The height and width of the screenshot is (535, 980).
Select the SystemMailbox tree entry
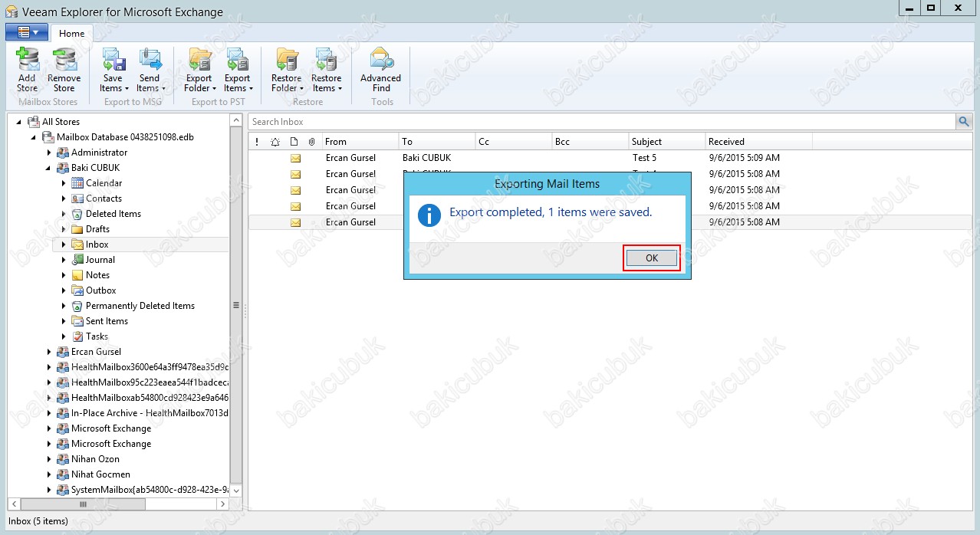[x=150, y=490]
